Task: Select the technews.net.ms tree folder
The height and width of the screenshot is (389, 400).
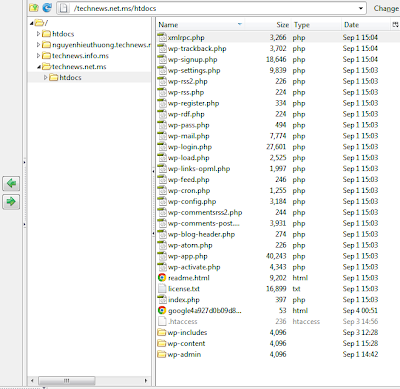Action: tap(79, 67)
